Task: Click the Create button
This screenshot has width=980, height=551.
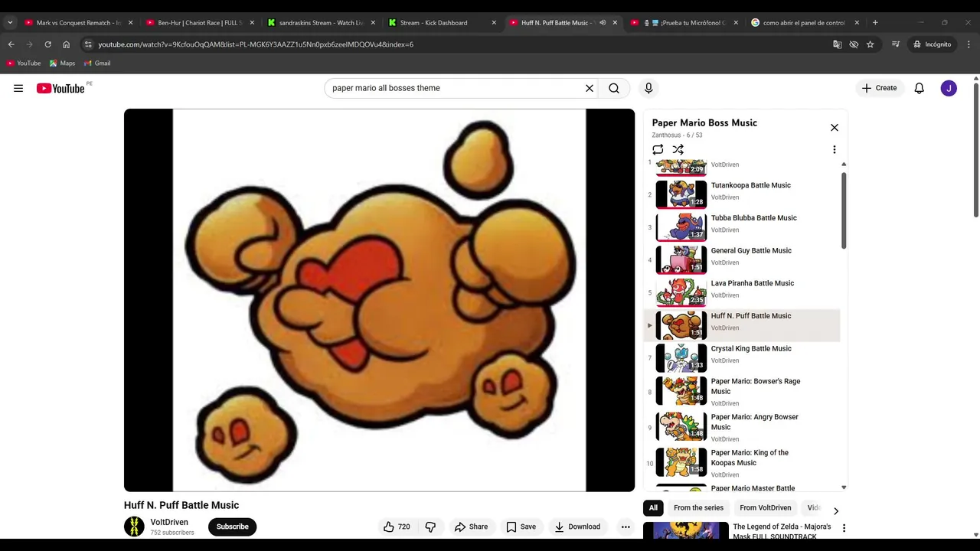Action: (x=879, y=88)
